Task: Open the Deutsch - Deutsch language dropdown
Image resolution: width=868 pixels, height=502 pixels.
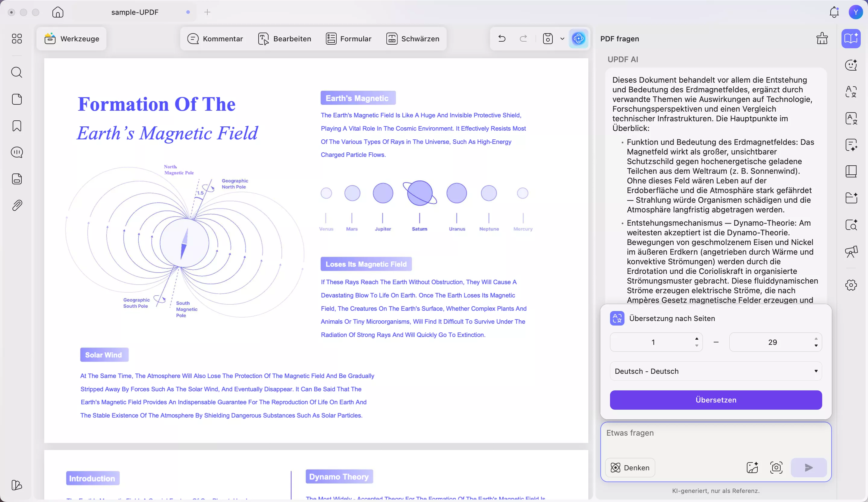Action: tap(716, 371)
